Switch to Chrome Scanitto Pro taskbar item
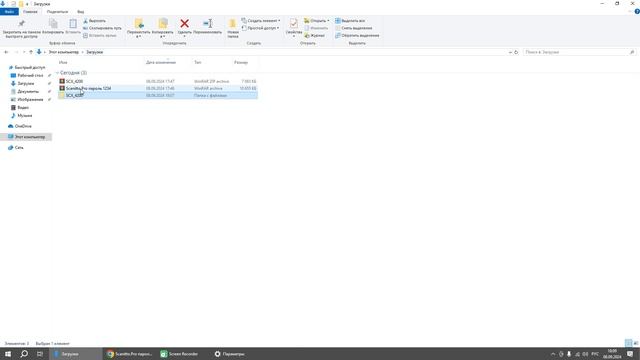Screen dimensions: 640x360 click(x=129, y=354)
